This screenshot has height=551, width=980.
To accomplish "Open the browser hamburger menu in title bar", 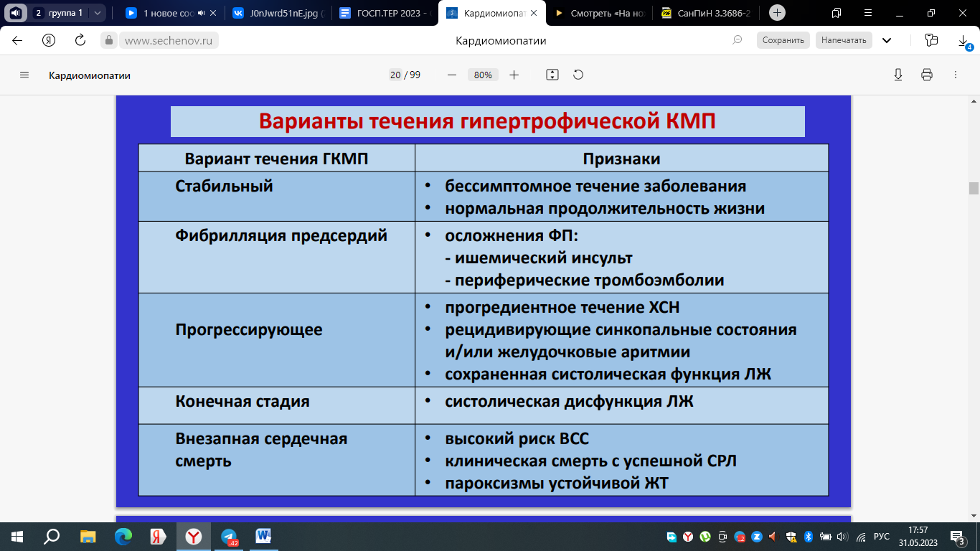I will [867, 12].
